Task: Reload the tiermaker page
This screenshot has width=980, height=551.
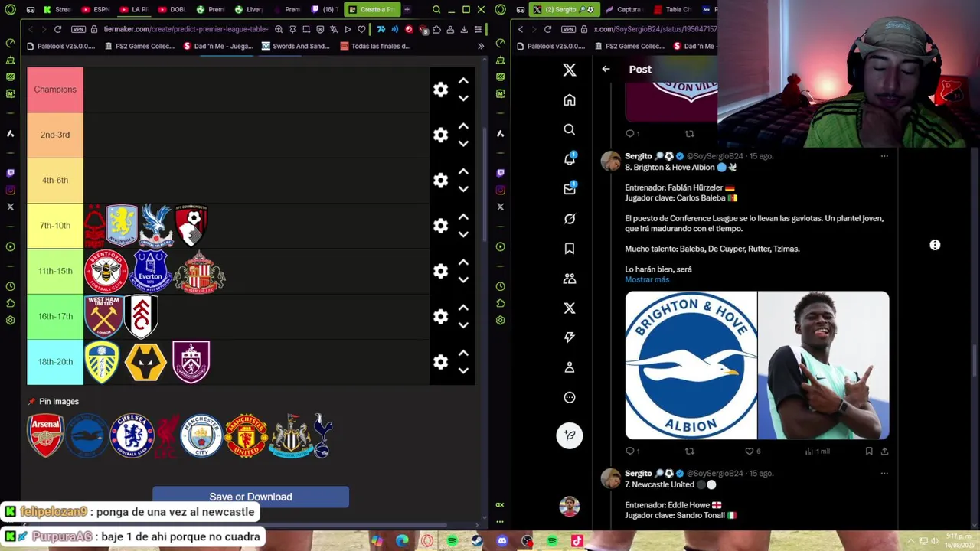Action: click(x=57, y=29)
